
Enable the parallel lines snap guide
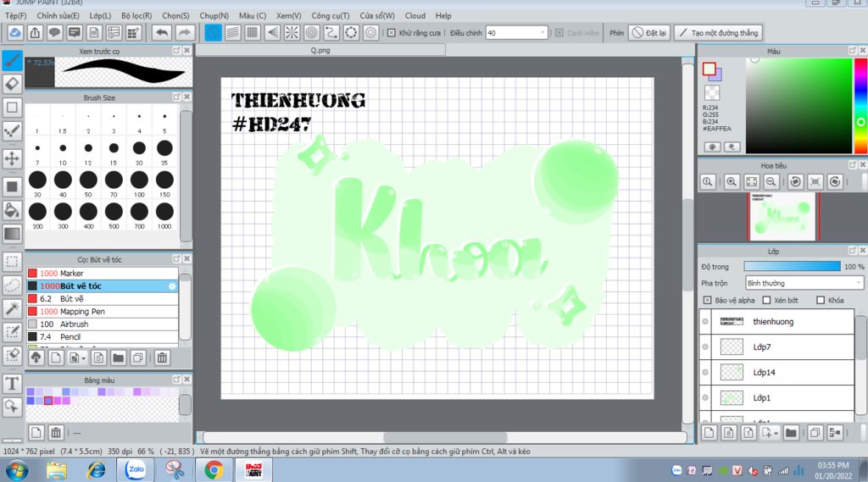[x=232, y=33]
